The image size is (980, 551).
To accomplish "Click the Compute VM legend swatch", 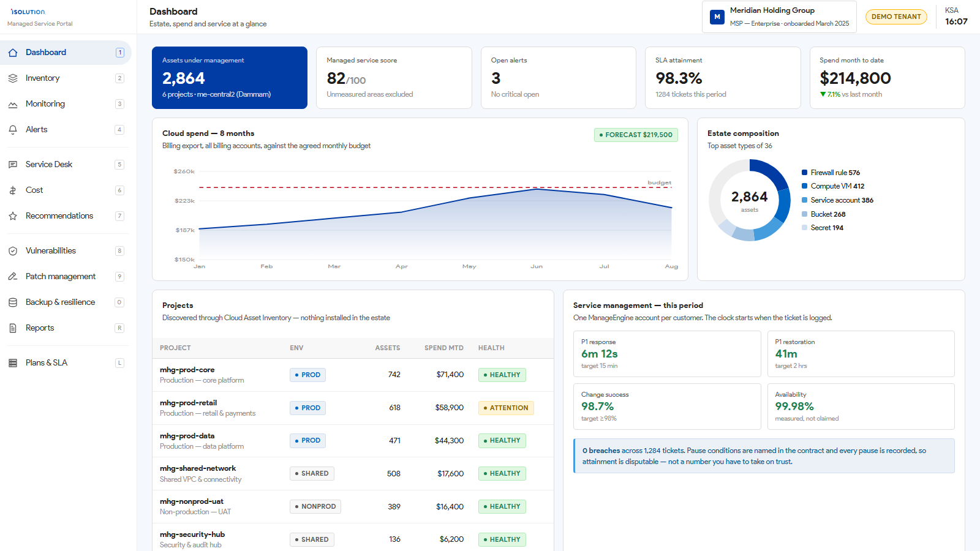I will pyautogui.click(x=805, y=186).
